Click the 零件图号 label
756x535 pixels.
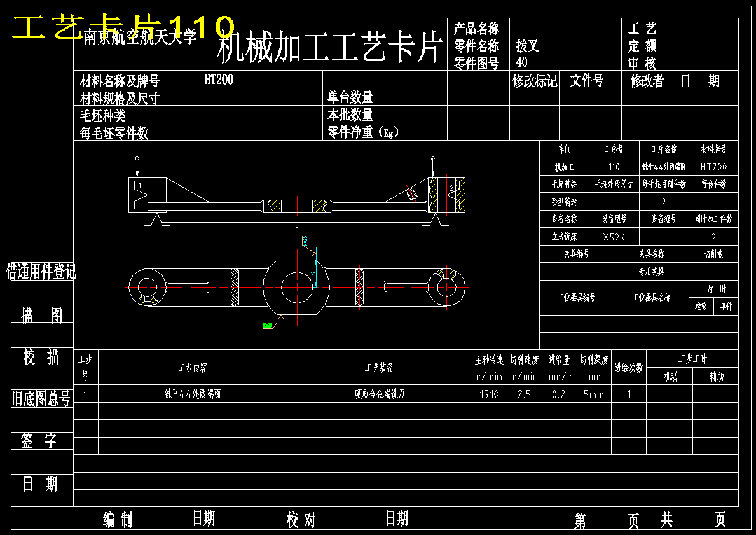point(476,63)
